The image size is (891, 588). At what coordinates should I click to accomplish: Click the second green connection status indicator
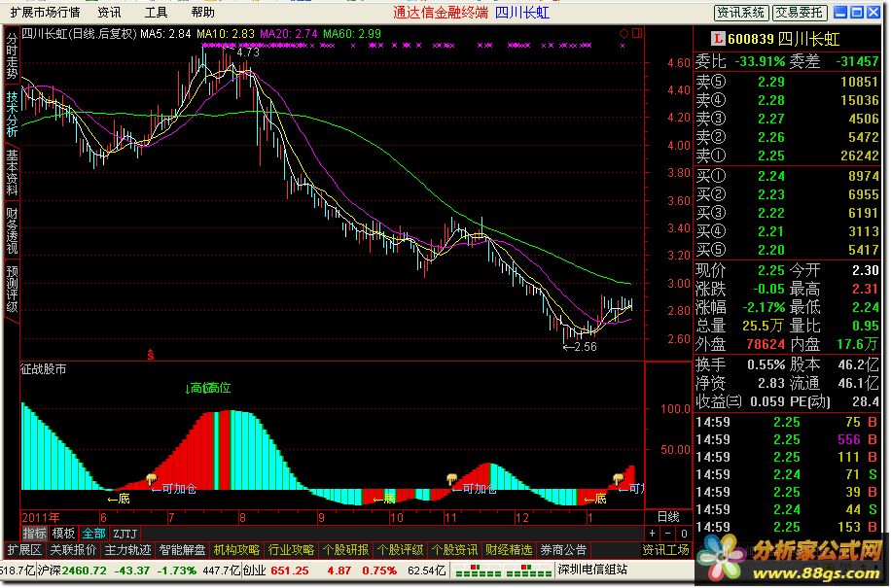[528, 571]
